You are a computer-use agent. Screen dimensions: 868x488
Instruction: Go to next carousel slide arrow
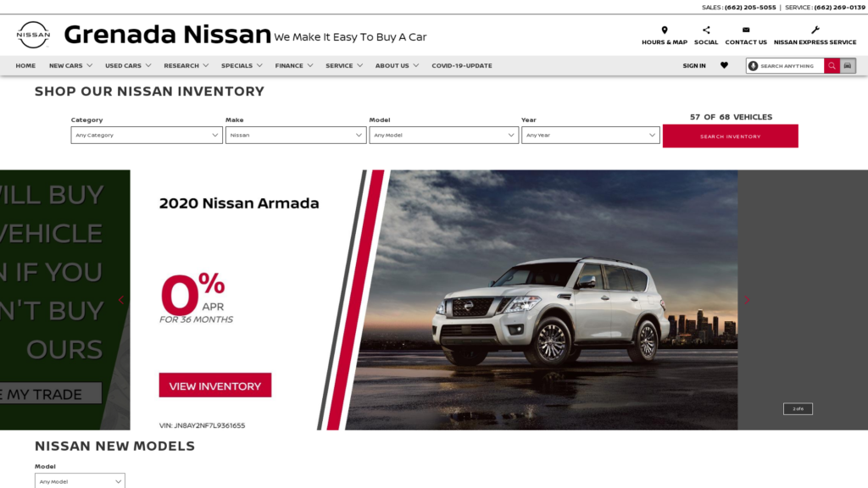tap(747, 300)
